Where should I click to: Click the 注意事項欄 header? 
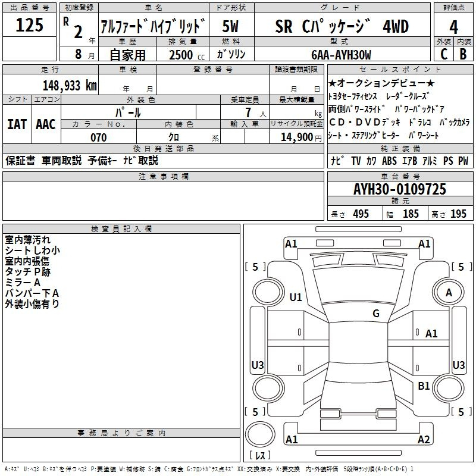click(163, 177)
